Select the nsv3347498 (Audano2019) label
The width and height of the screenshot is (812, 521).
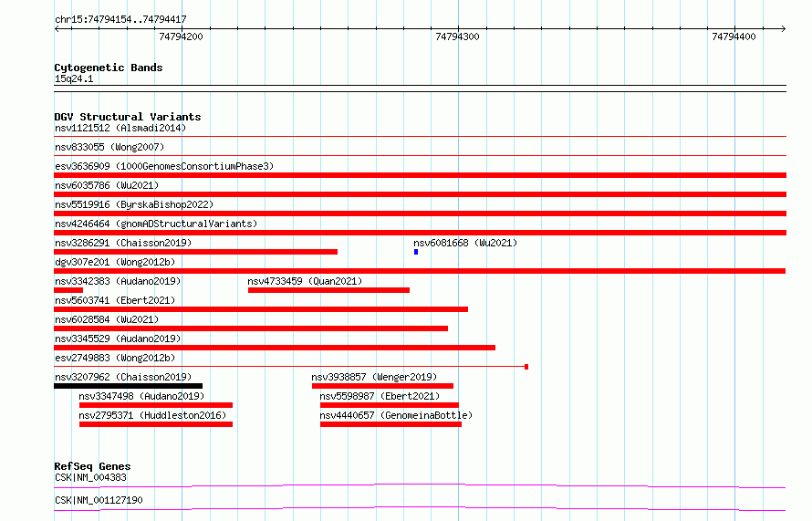click(141, 396)
